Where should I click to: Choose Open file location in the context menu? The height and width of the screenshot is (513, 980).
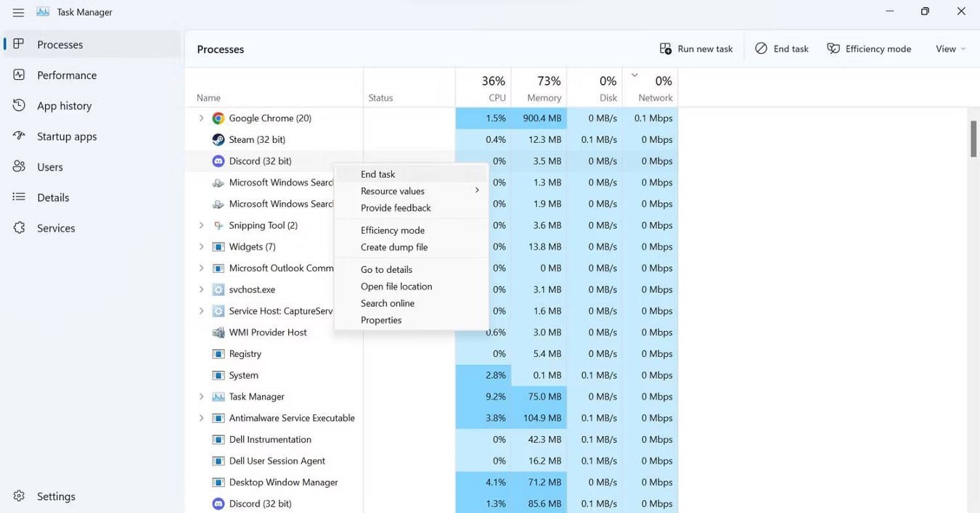(396, 286)
